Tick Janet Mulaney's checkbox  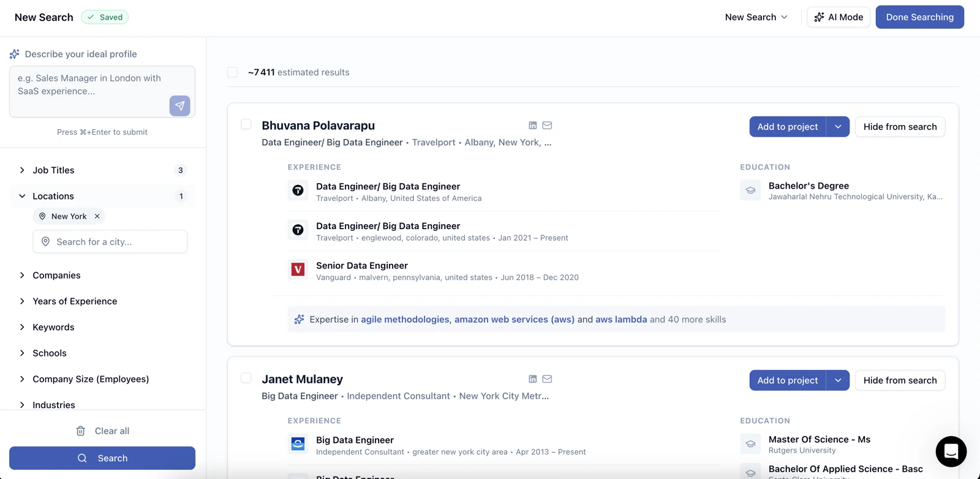coord(246,378)
